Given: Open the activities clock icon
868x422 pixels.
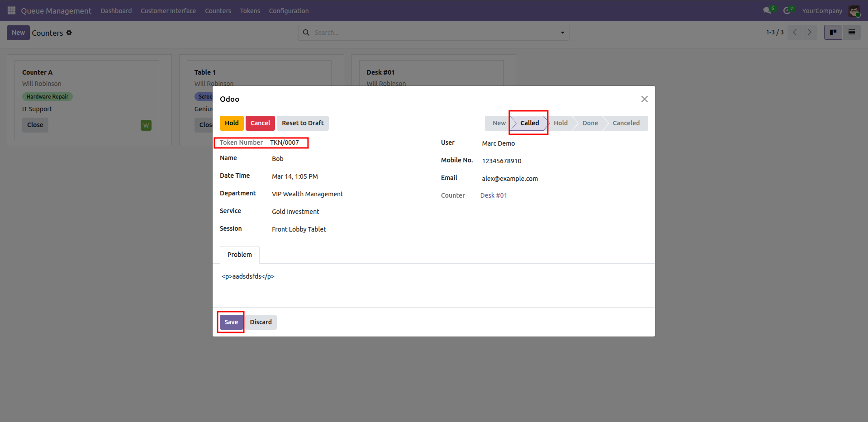Looking at the screenshot, I should pos(788,10).
